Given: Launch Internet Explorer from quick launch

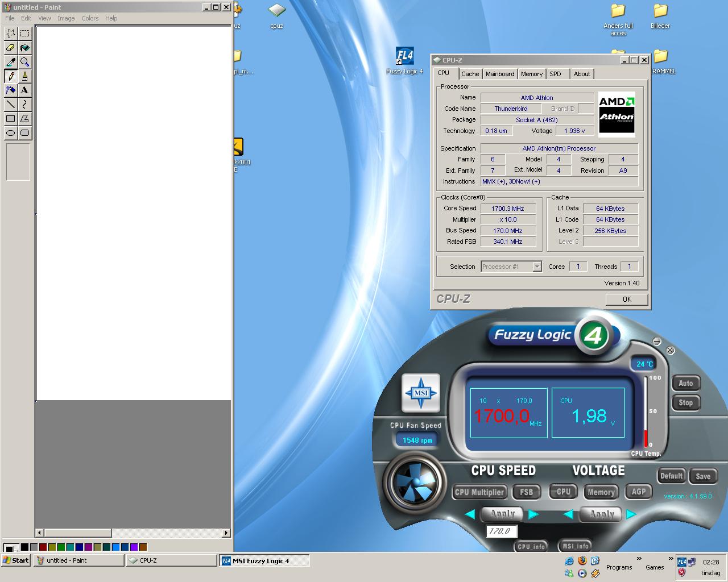Looking at the screenshot, I should click(x=569, y=561).
